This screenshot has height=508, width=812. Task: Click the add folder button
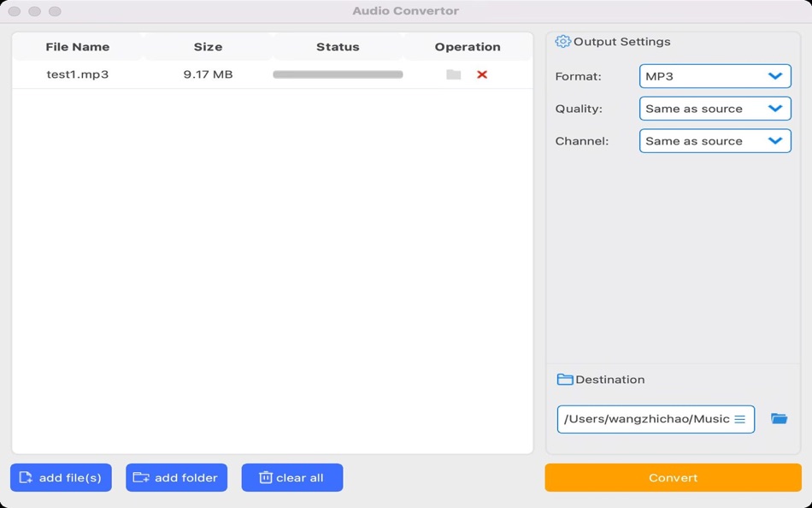(x=176, y=477)
